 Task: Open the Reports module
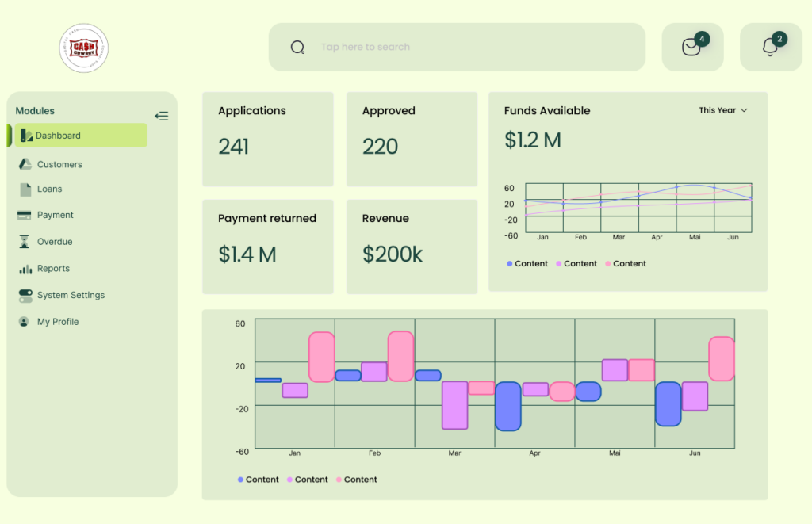[53, 268]
